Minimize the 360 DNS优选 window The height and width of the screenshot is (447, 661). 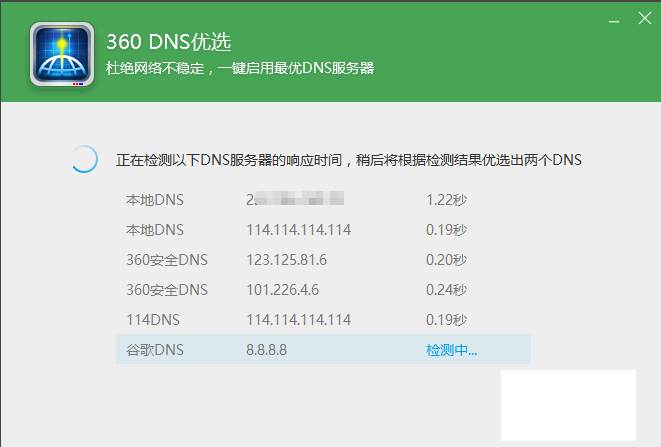point(614,20)
